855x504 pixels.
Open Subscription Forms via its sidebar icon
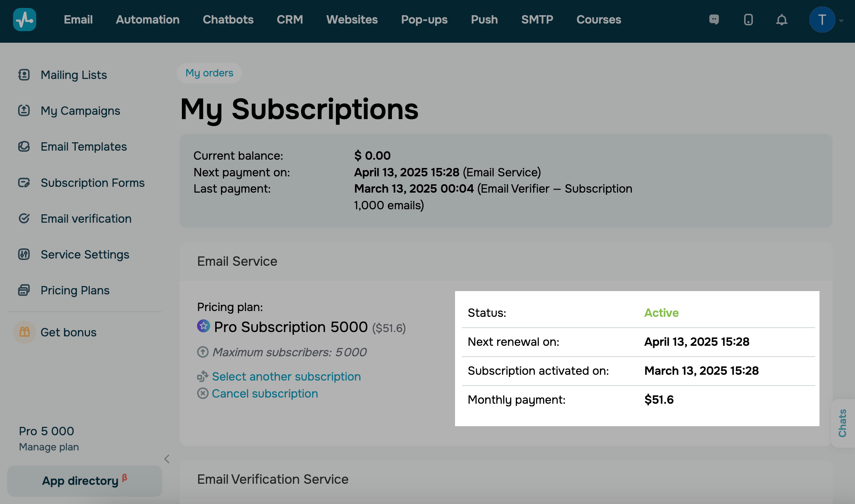pos(24,182)
